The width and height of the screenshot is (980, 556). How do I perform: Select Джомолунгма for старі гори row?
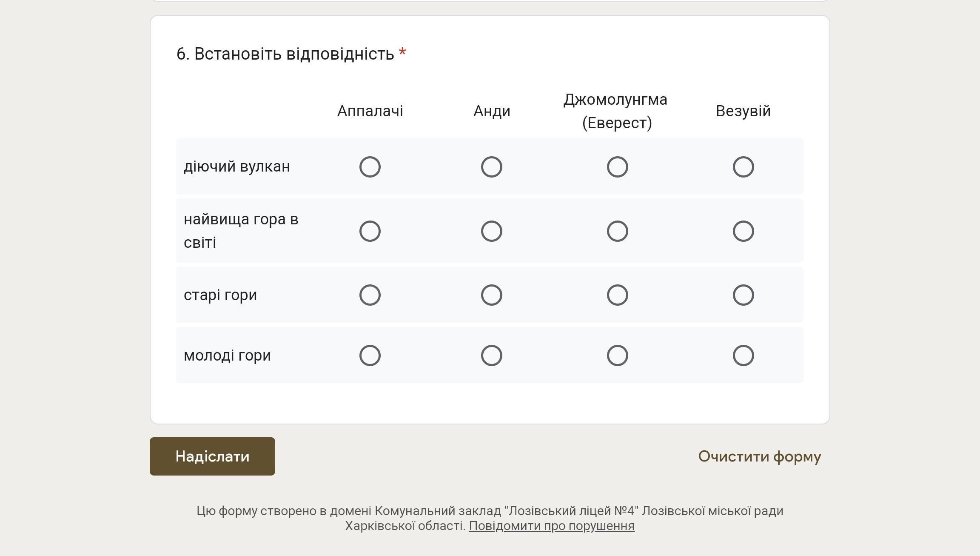pyautogui.click(x=617, y=295)
